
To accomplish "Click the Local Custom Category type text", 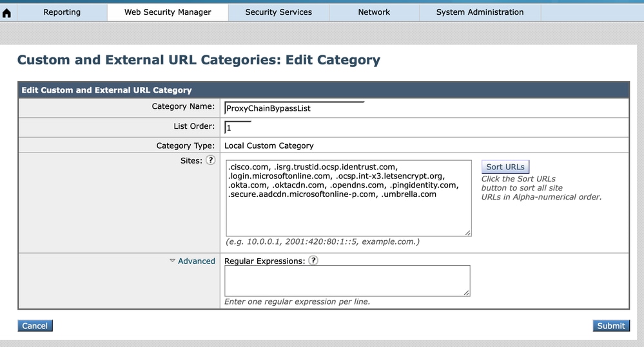I will point(269,145).
